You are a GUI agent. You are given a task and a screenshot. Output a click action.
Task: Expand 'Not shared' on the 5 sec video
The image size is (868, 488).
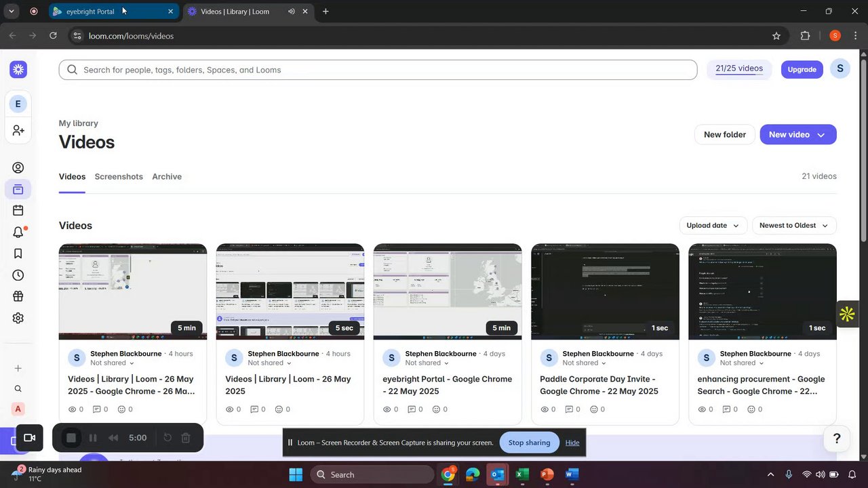(269, 363)
